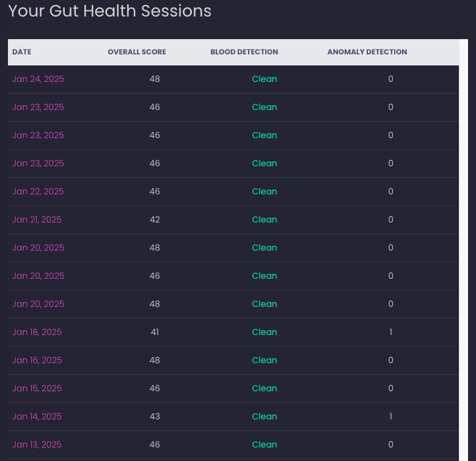Open the Jan 24, 2025 session

(38, 79)
